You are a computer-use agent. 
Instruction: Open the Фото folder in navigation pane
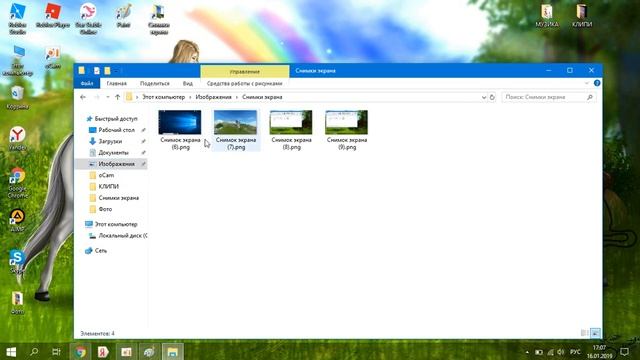coord(105,209)
